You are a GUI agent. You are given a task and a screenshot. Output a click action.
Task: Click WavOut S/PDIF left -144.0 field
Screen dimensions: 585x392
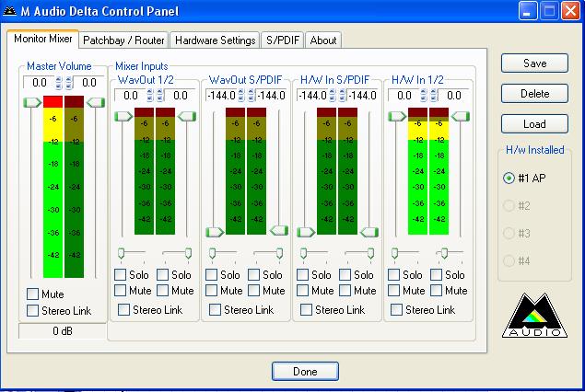pyautogui.click(x=221, y=96)
